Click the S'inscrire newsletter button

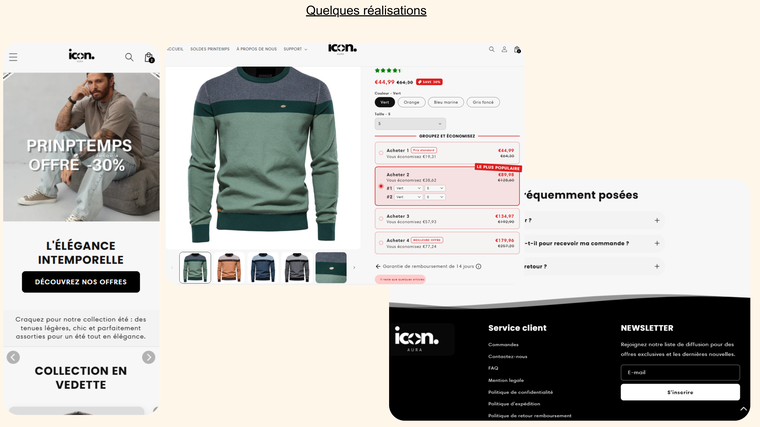pyautogui.click(x=680, y=392)
